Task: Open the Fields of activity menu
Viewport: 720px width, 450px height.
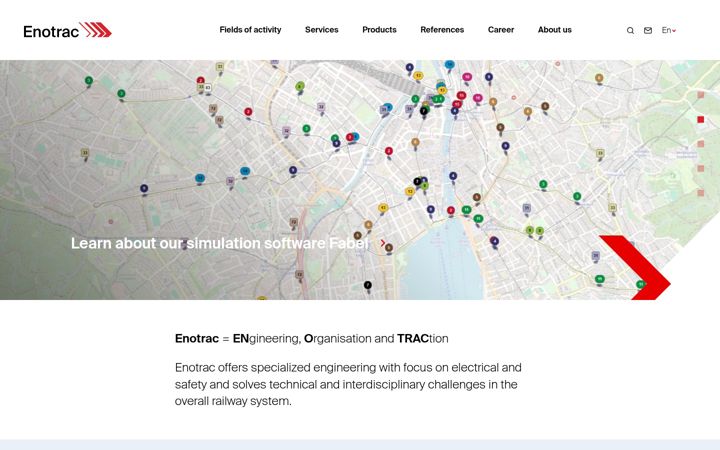Action: coord(250,30)
